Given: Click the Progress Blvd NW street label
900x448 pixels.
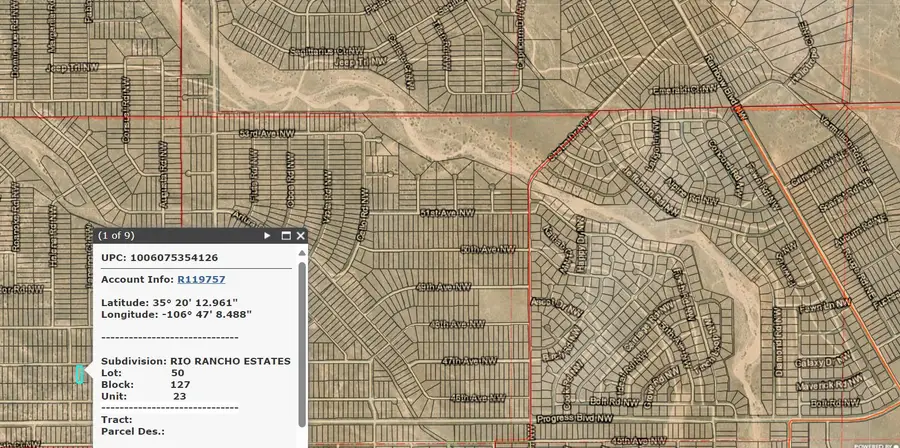Looking at the screenshot, I should click(x=575, y=419).
